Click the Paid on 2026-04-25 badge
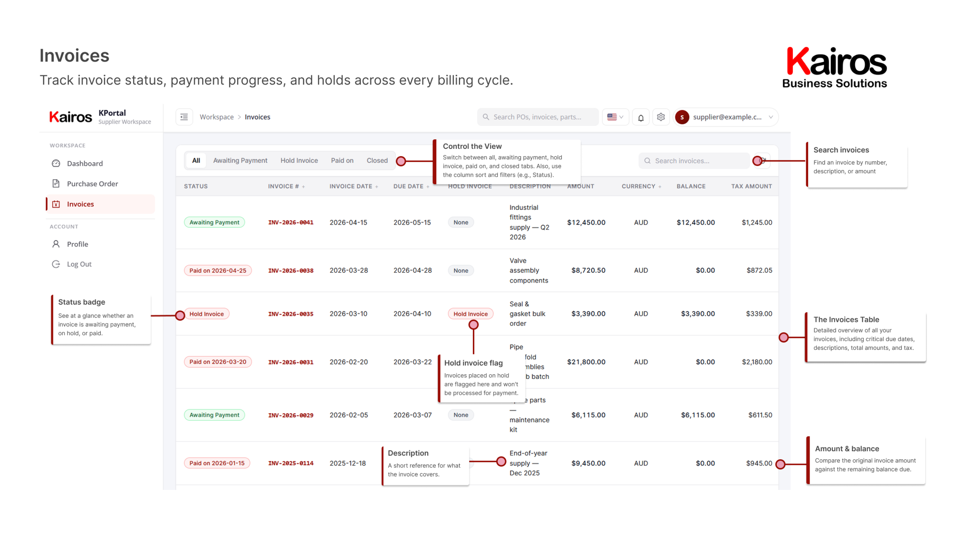980x545 pixels. pyautogui.click(x=217, y=271)
